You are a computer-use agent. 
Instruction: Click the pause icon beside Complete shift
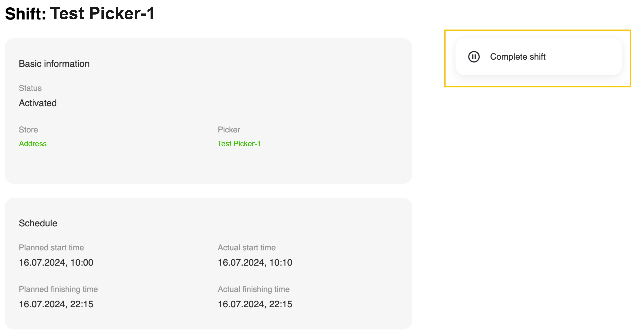(x=474, y=57)
